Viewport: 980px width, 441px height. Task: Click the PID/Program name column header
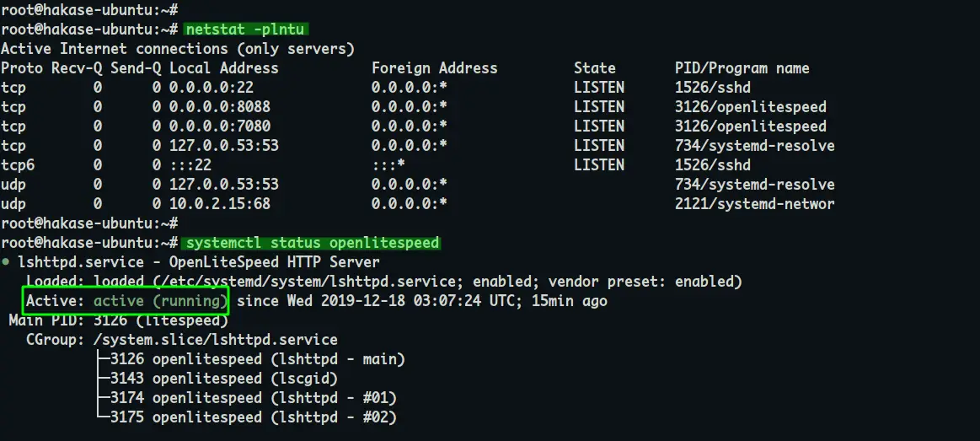742,68
